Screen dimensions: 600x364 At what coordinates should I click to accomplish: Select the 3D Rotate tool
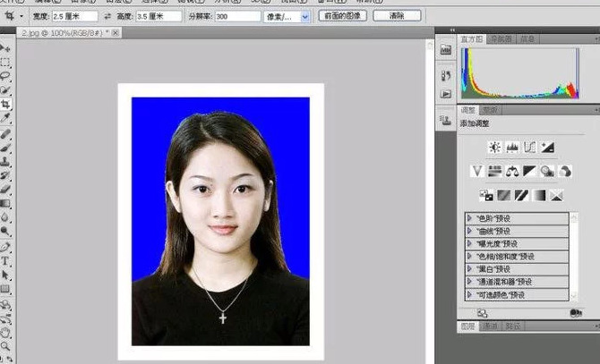pyautogui.click(x=5, y=305)
